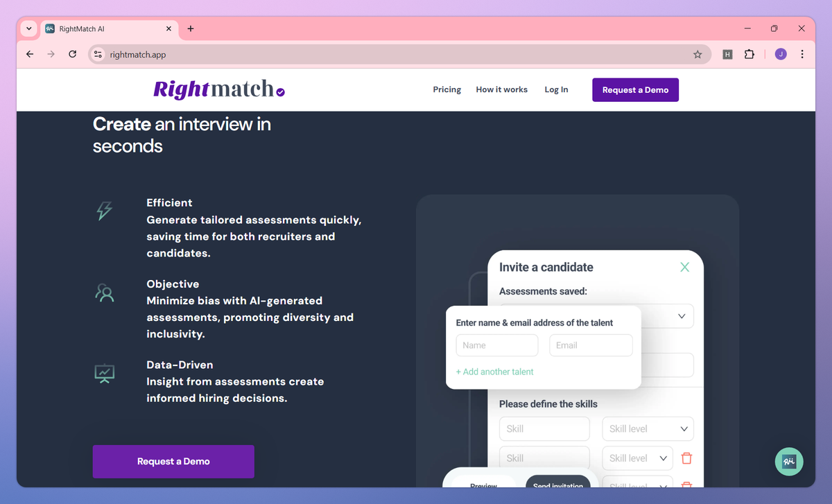Open the How it works menu item
832x504 pixels.
pyautogui.click(x=501, y=89)
